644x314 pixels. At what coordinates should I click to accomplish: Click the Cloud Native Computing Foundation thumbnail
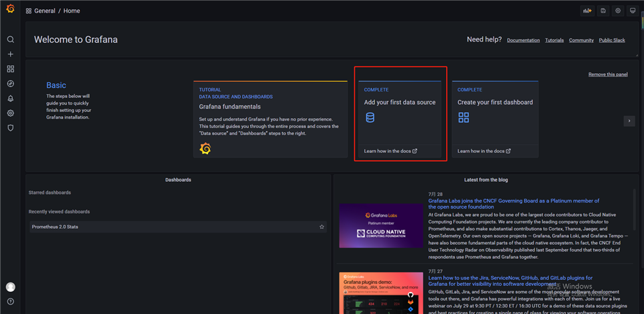pos(381,225)
